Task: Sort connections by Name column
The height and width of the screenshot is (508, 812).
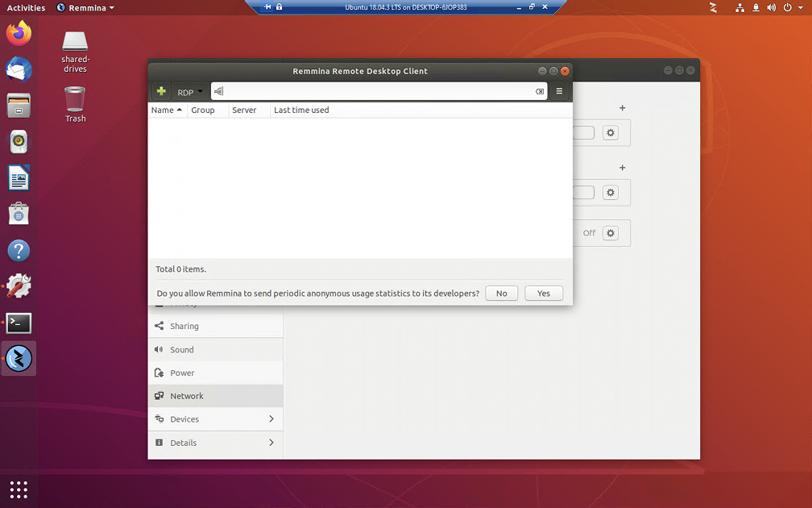Action: tap(167, 110)
